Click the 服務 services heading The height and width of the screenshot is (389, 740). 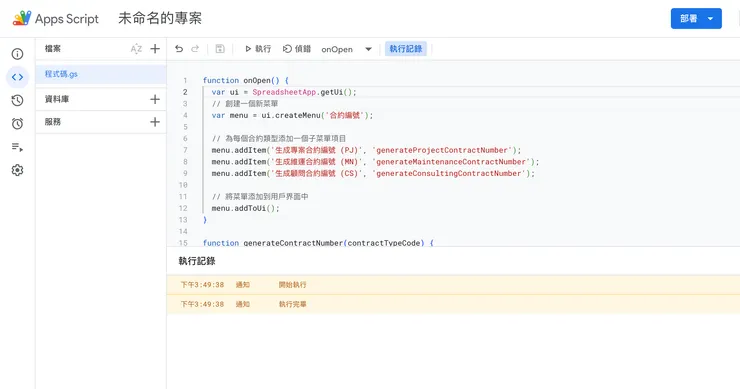53,122
